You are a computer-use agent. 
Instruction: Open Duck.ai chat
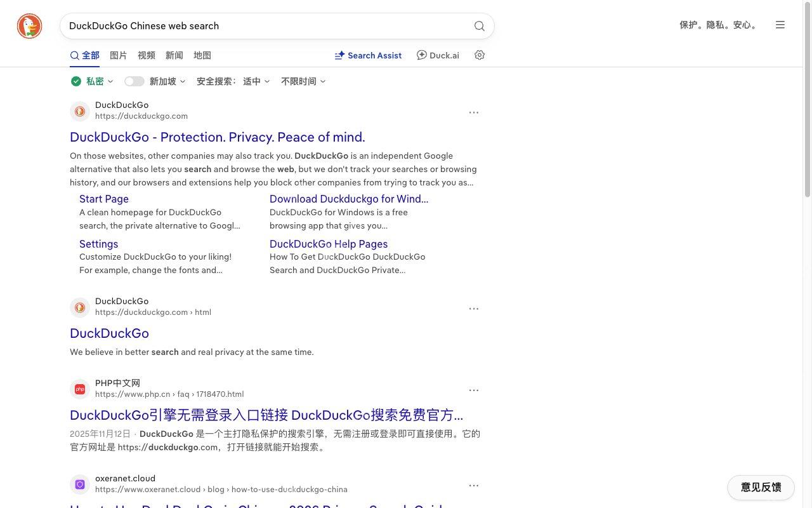click(x=438, y=55)
